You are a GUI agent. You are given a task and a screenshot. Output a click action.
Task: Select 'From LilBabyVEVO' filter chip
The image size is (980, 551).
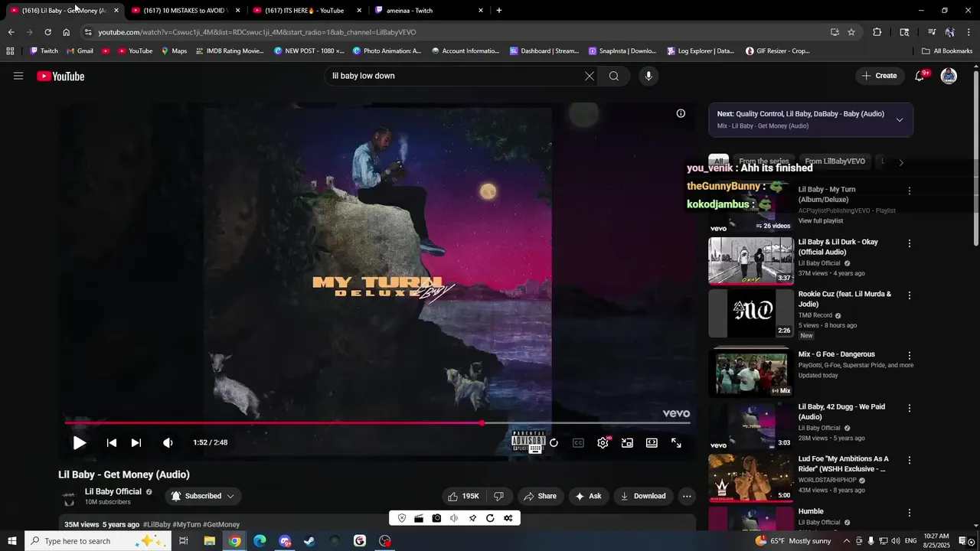[x=835, y=161]
